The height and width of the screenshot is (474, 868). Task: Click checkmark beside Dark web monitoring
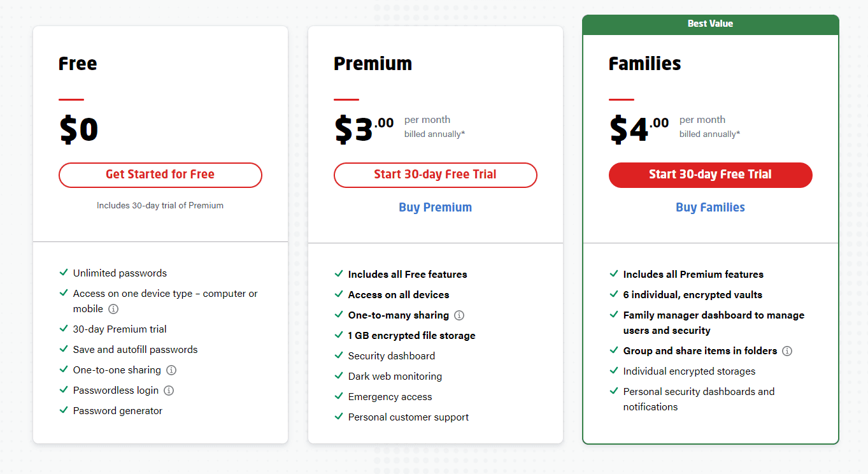tap(339, 376)
